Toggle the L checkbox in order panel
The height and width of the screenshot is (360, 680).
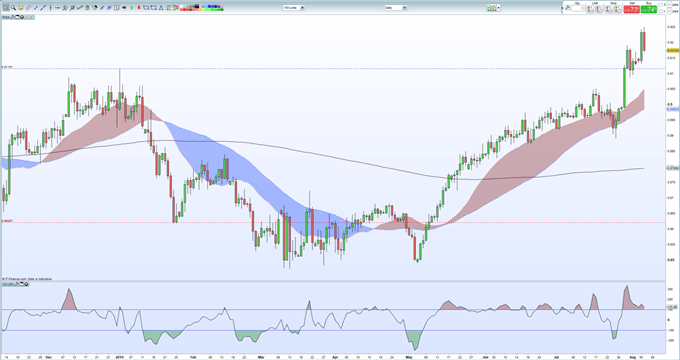[661, 11]
